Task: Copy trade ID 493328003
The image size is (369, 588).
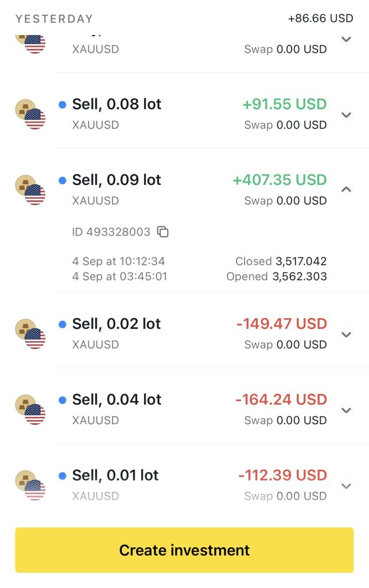Action: point(163,232)
